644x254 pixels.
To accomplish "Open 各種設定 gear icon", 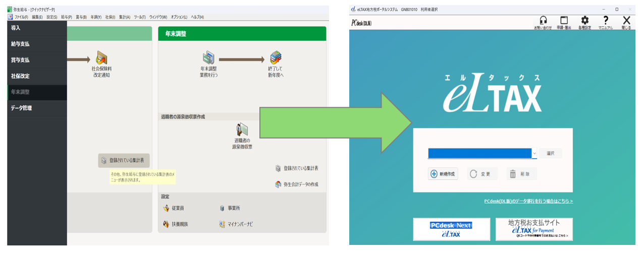I will (x=584, y=22).
